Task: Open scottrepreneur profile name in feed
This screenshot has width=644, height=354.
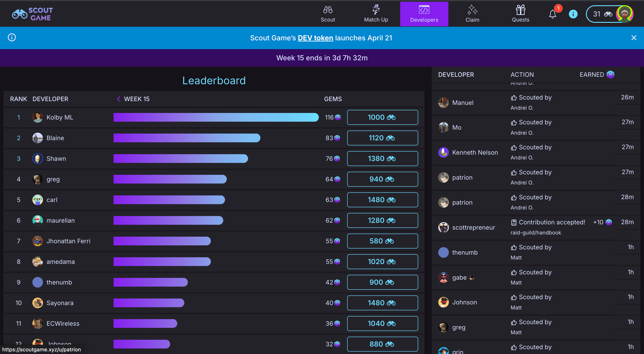Action: 473,227
